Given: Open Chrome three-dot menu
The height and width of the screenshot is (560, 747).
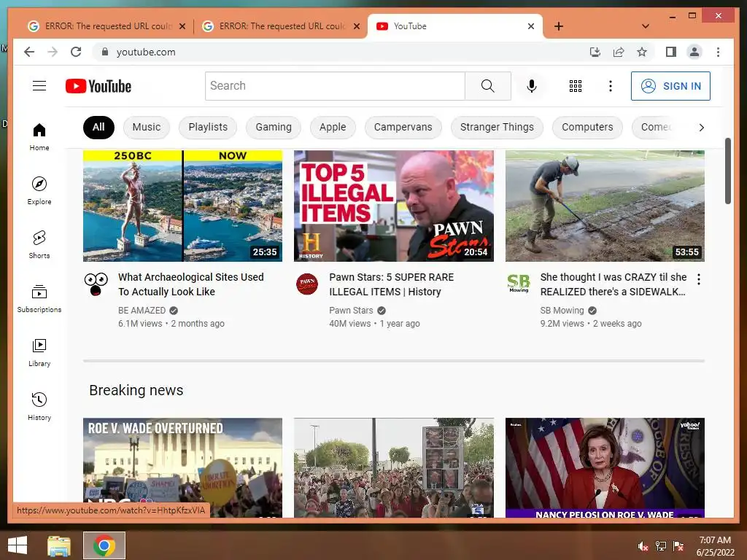Looking at the screenshot, I should click(718, 52).
